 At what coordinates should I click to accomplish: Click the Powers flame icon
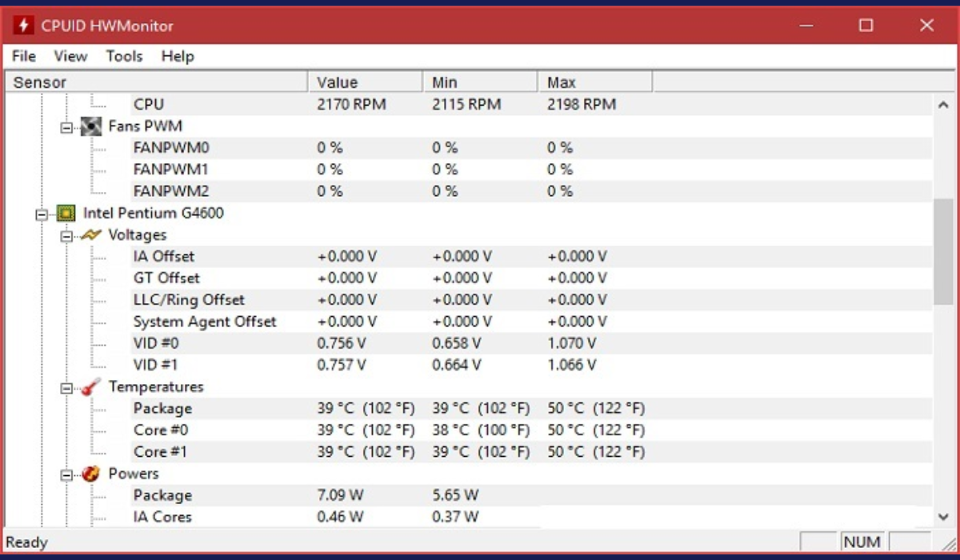pos(91,474)
